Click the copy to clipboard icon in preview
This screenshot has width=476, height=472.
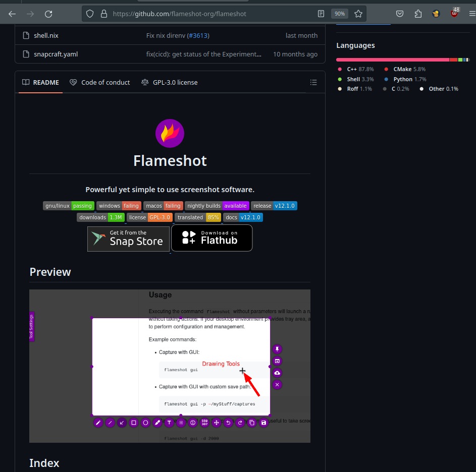[x=252, y=423]
